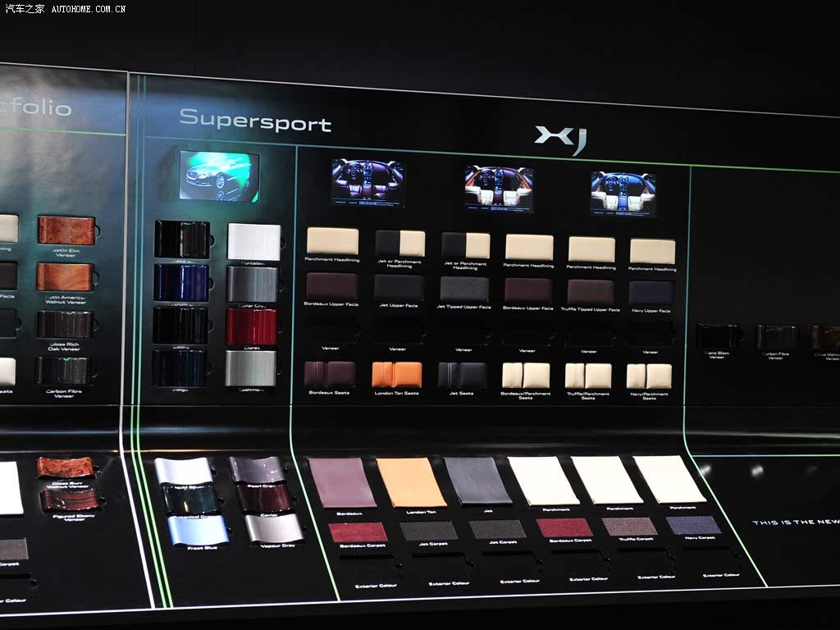
Task: Select the London Tan leather hide sample
Action: click(x=411, y=482)
